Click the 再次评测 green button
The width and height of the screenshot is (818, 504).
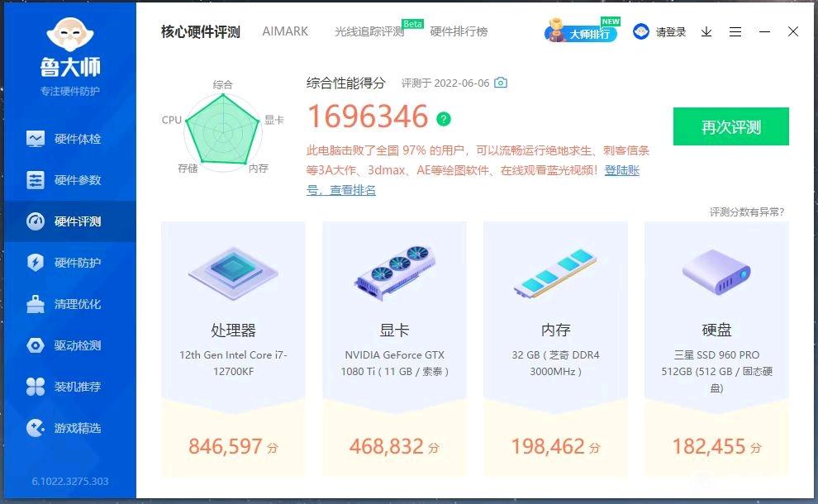731,126
